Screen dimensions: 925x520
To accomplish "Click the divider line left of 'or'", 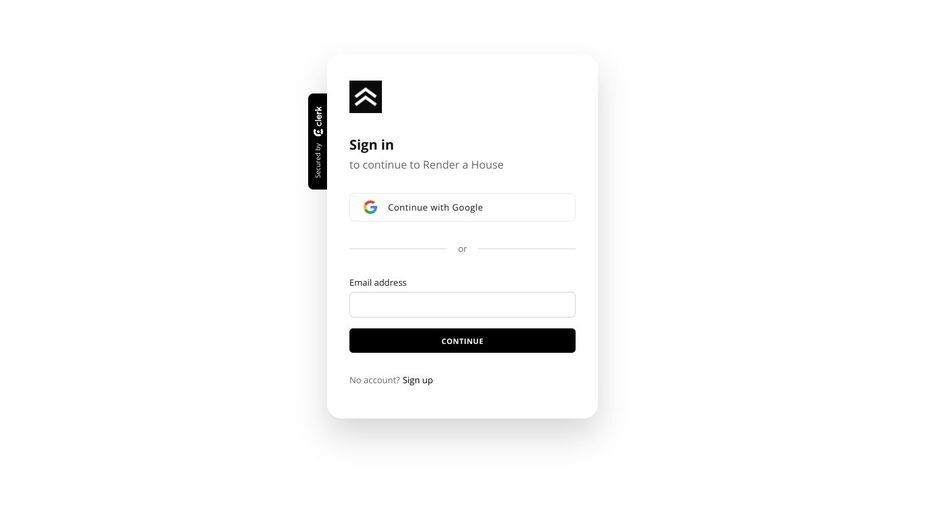I will [398, 249].
